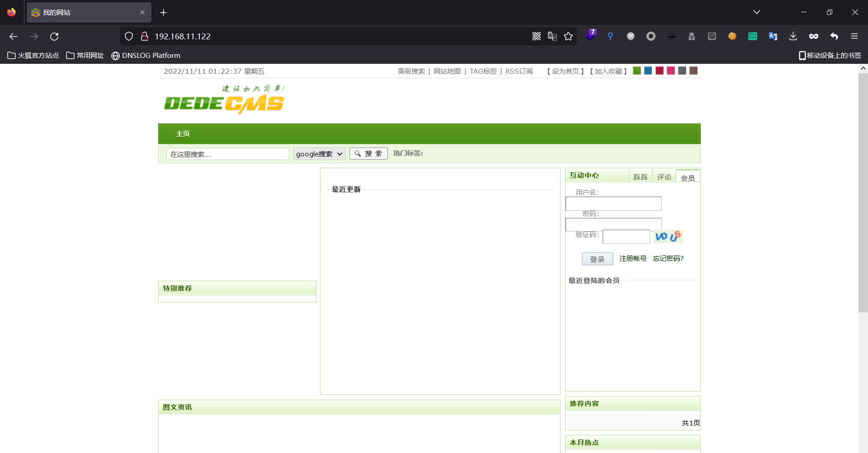Screen dimensions: 868x453
Task: Reload the current page
Action: pos(54,36)
